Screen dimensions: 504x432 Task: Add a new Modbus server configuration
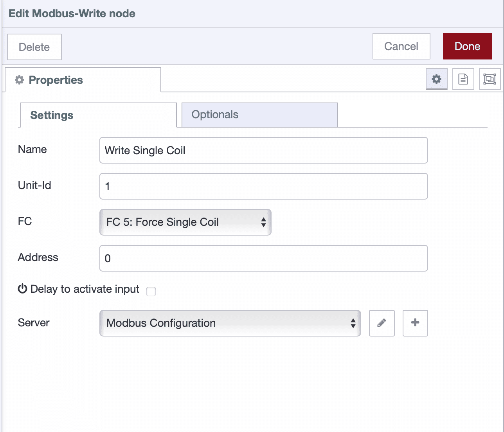coord(415,323)
